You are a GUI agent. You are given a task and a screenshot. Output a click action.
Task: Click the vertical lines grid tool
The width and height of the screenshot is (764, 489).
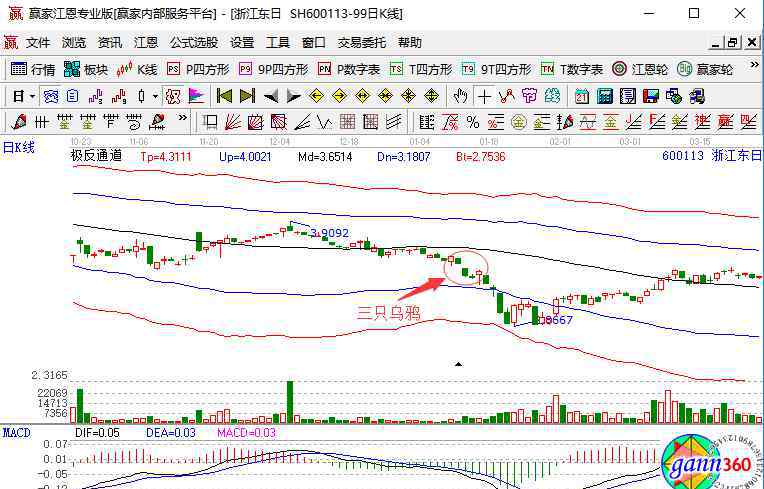click(x=41, y=122)
